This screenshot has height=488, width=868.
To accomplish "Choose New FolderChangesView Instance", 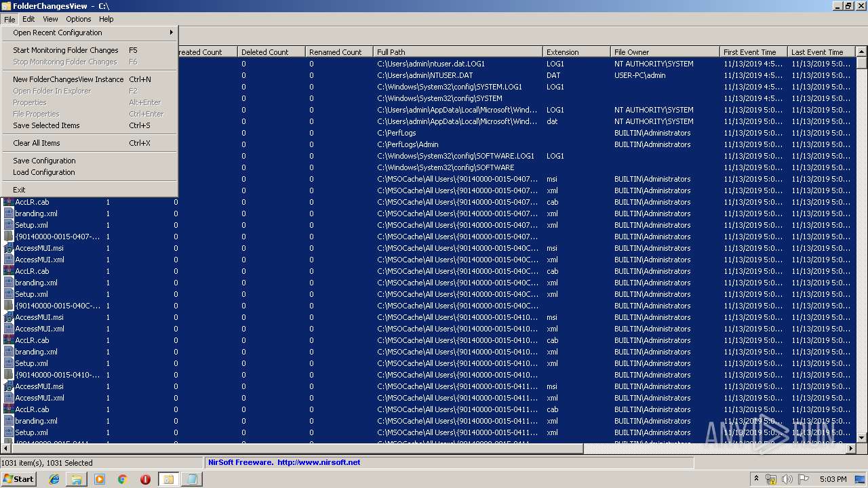I will pyautogui.click(x=89, y=79).
